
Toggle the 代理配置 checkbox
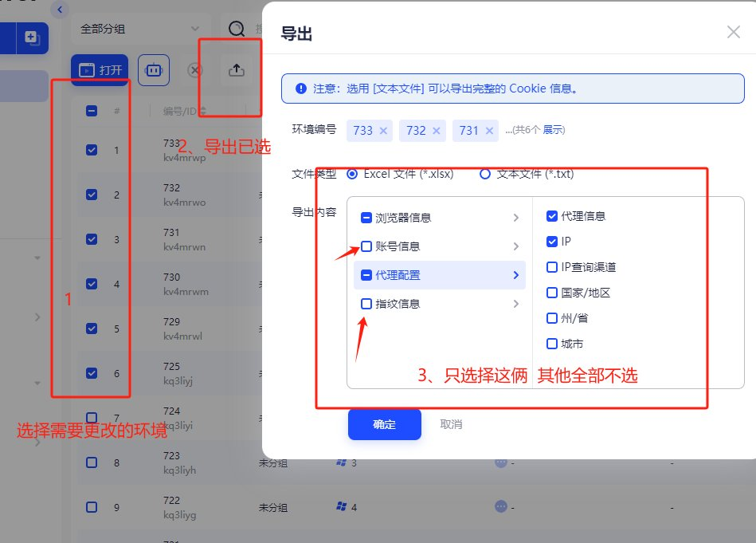(x=366, y=275)
